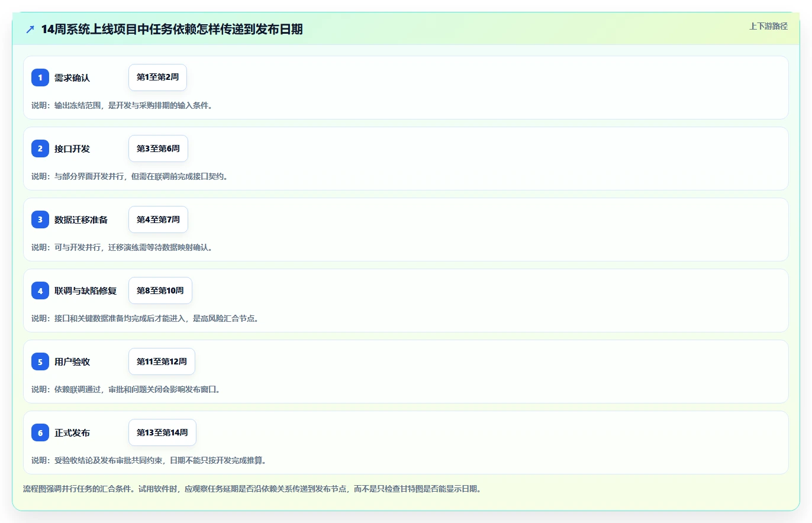The height and width of the screenshot is (523, 812).
Task: Click the 需求确认 step title
Action: tap(72, 78)
